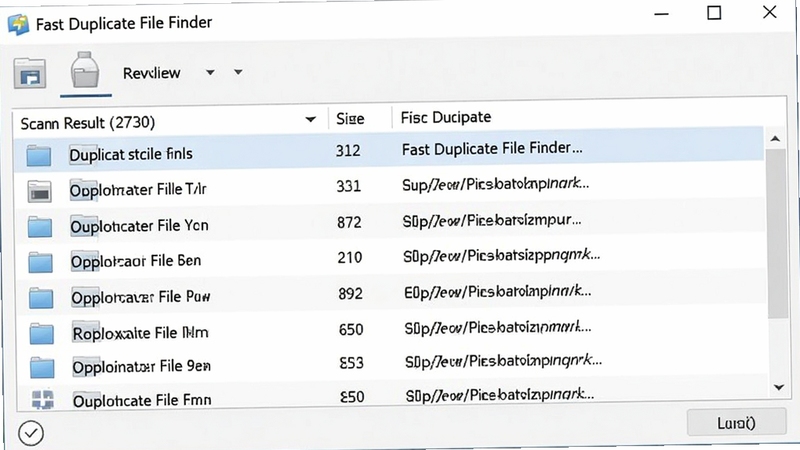
Task: Click folder icon of Duplicat stcile finls row
Action: (39, 155)
